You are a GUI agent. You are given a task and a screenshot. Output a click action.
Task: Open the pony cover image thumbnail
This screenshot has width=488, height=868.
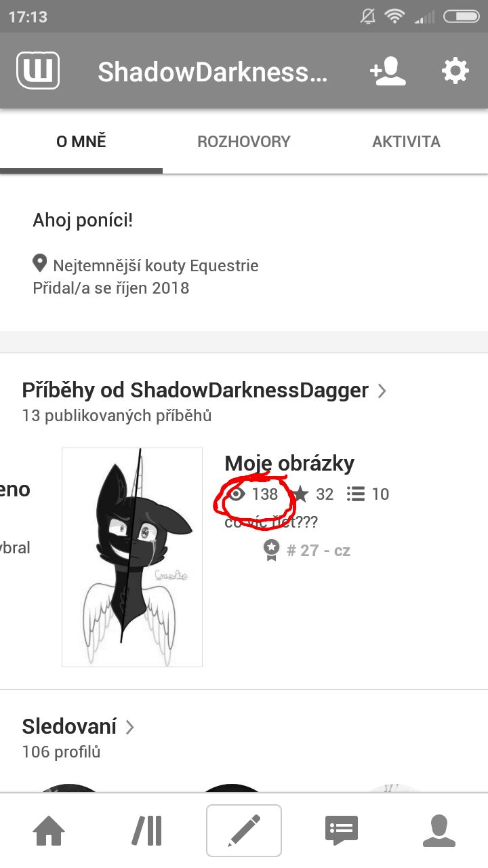click(x=132, y=557)
